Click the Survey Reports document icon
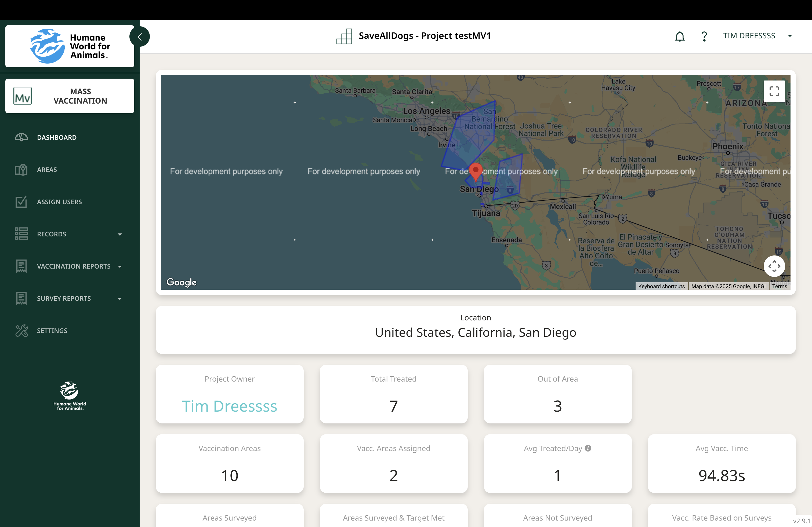Screen dimensions: 812x527 point(21,298)
